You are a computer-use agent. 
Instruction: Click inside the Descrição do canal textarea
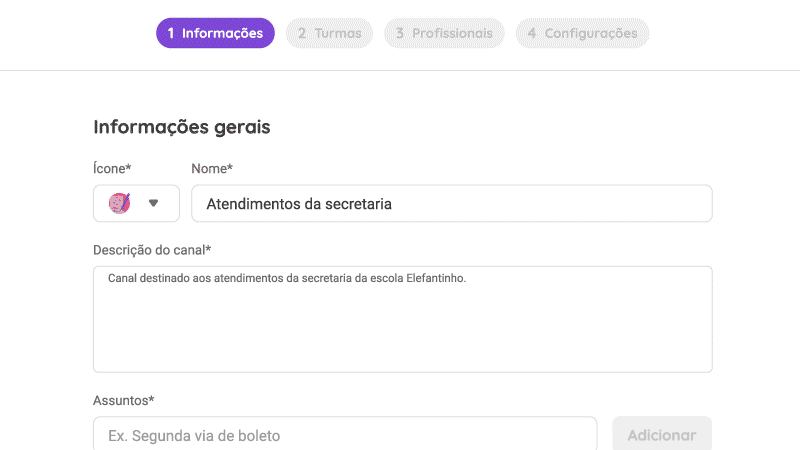pyautogui.click(x=403, y=319)
